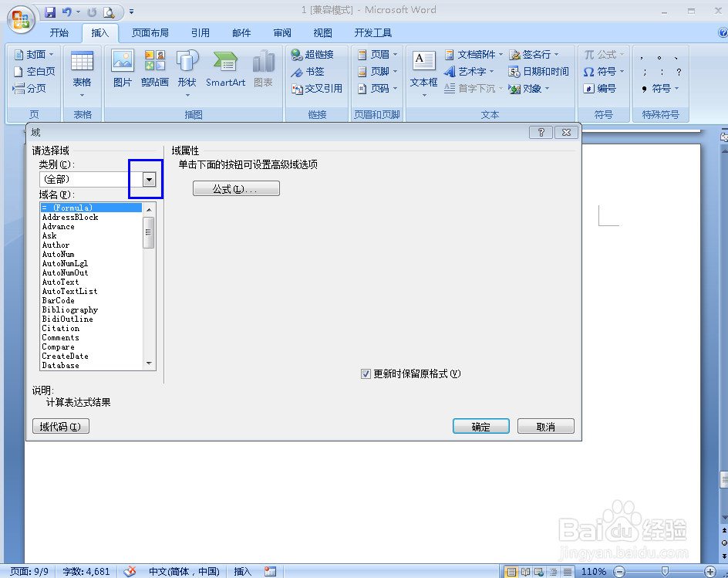Insert a chart (图表)

click(x=263, y=69)
